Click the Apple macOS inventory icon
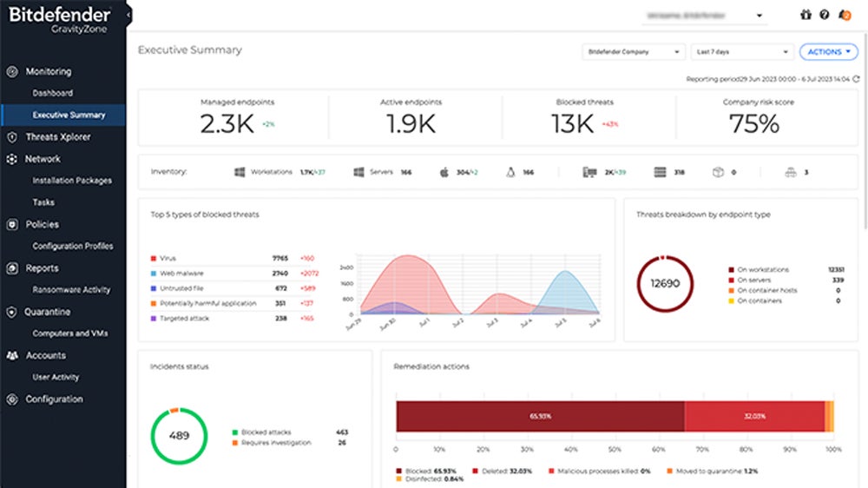Viewport: 868px width, 488px height. click(x=444, y=173)
